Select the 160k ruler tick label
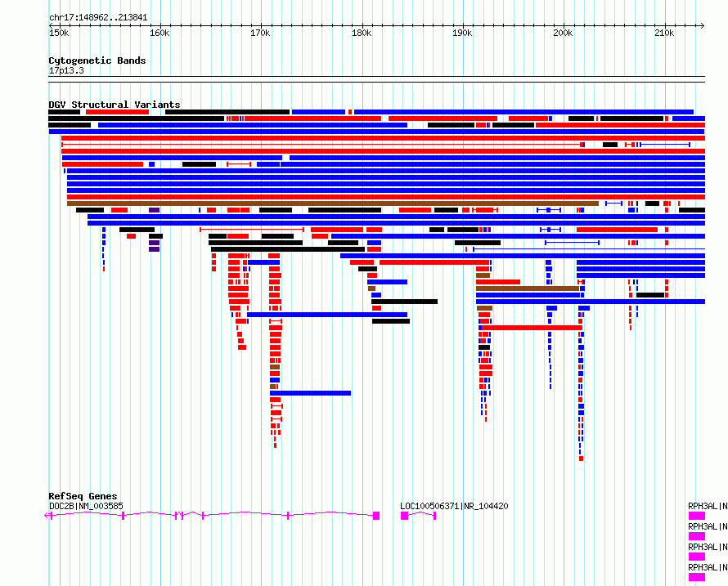 pyautogui.click(x=160, y=33)
